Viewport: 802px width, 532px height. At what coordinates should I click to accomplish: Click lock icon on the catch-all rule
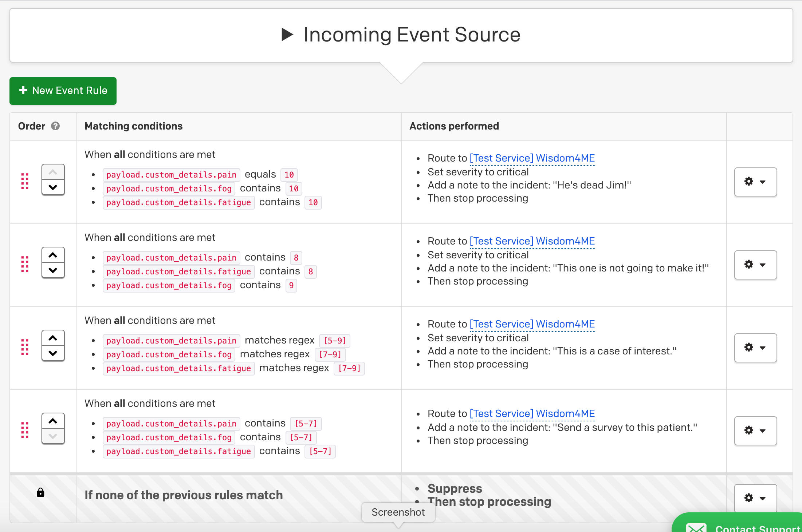point(40,493)
